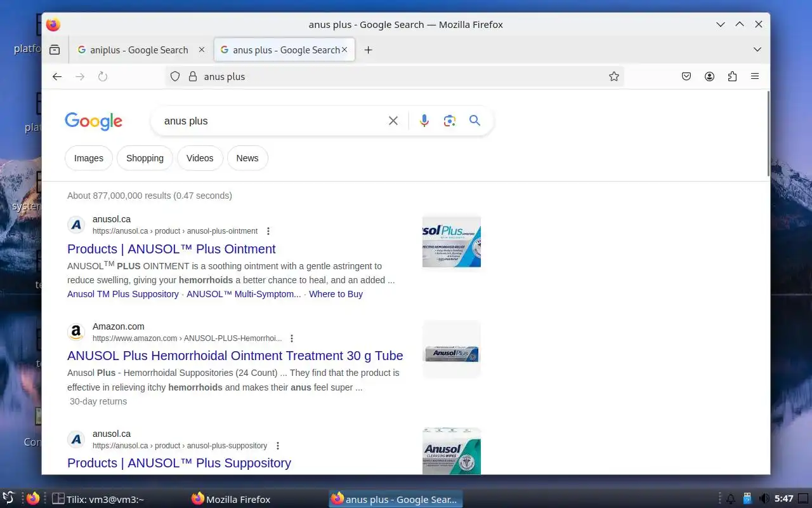Open Products ANUSOL Plus Suppository result
The height and width of the screenshot is (508, 812).
pyautogui.click(x=179, y=463)
